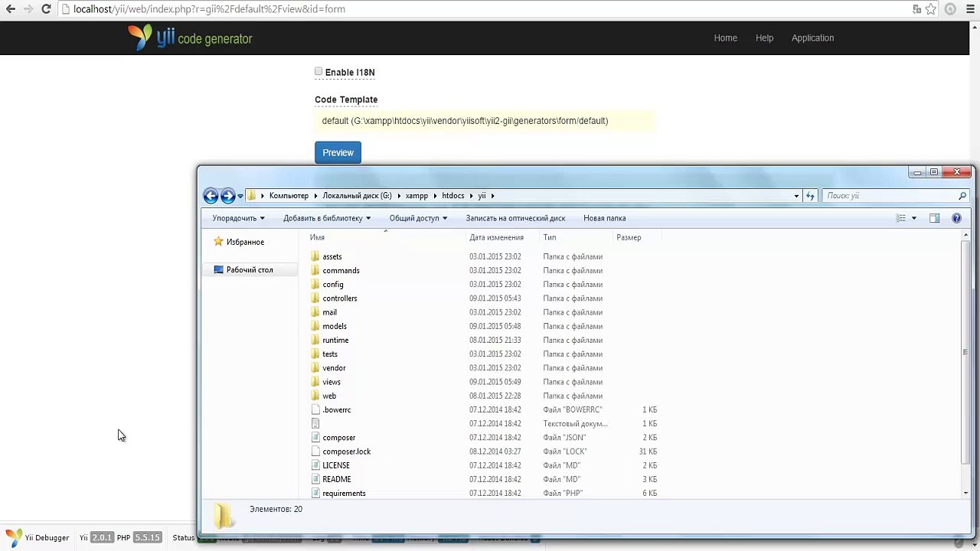This screenshot has width=980, height=551.
Task: Select the composer.lock file name
Action: [x=347, y=452]
